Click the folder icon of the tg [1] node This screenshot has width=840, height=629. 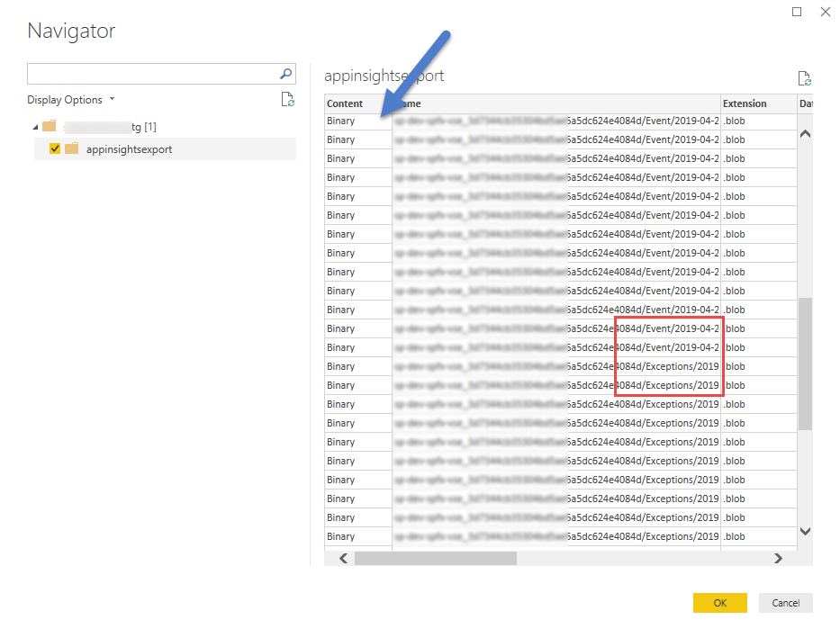(50, 126)
